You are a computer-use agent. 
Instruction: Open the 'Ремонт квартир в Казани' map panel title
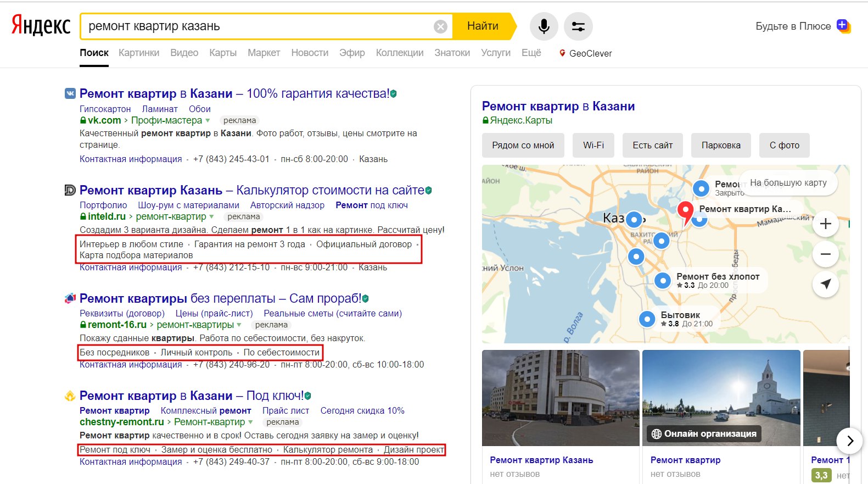pyautogui.click(x=558, y=106)
